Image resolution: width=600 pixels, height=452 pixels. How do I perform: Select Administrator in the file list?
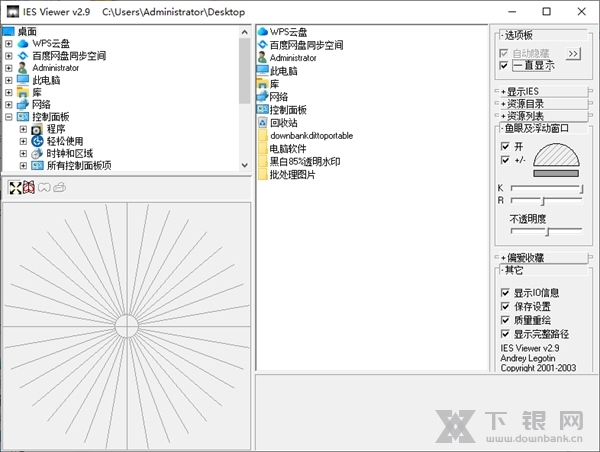287,58
